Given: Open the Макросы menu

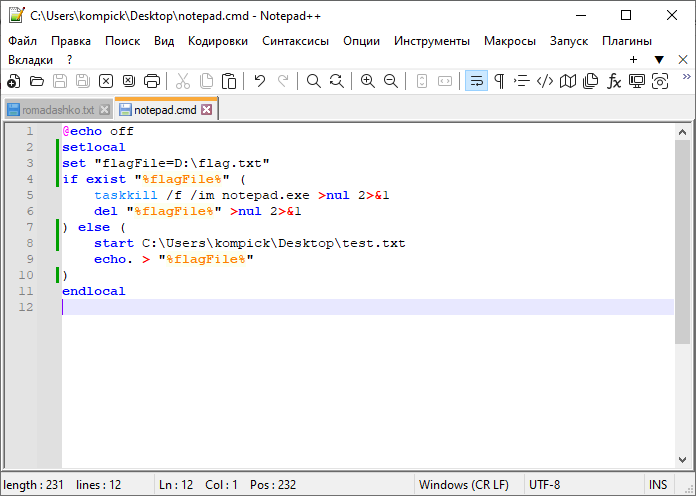Looking at the screenshot, I should click(x=510, y=41).
